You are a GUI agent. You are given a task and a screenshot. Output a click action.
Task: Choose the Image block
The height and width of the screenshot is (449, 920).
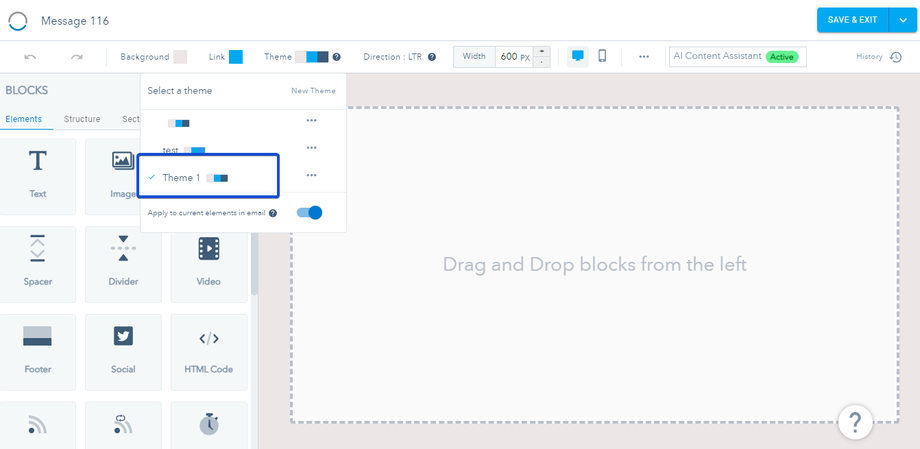[x=114, y=177]
